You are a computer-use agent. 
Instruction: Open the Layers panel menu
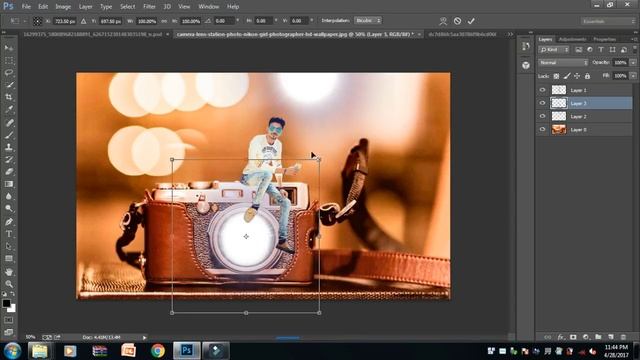(634, 39)
